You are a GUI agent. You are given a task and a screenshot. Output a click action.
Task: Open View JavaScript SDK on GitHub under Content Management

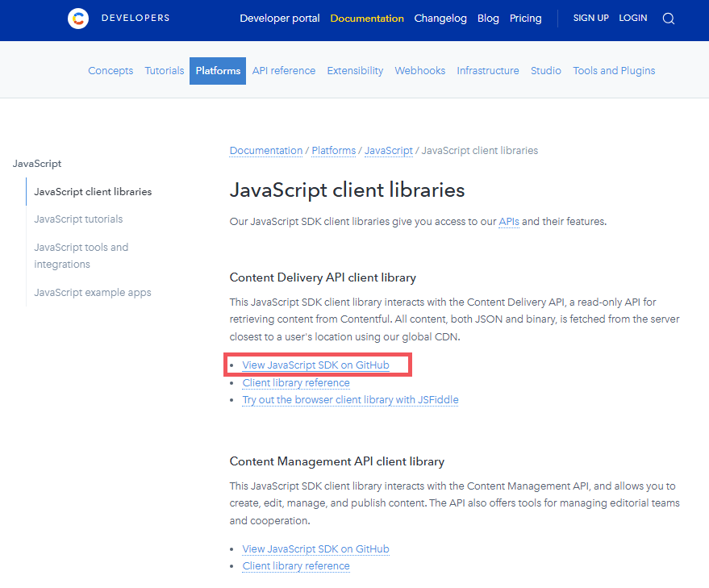pyautogui.click(x=315, y=548)
